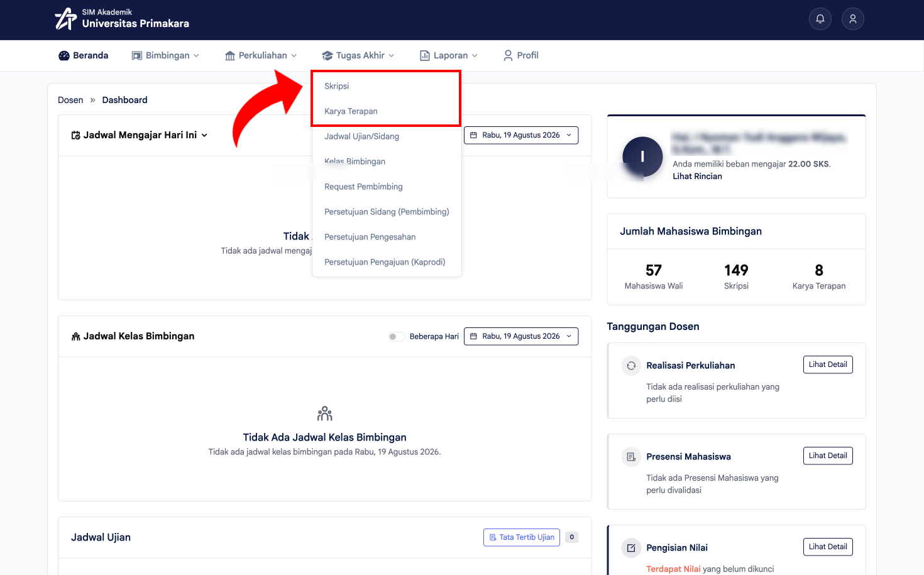Go to Beranda in the navigation
The width and height of the screenshot is (924, 575).
click(x=83, y=55)
